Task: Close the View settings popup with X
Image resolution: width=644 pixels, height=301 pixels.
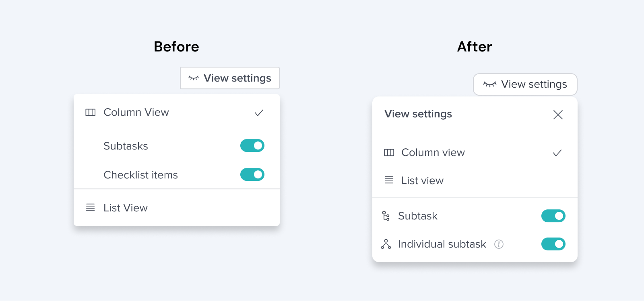Action: click(558, 115)
